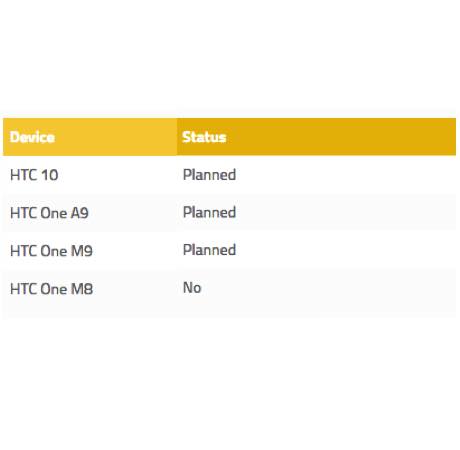Click the M9 model text
The height and width of the screenshot is (450, 460).
[82, 251]
